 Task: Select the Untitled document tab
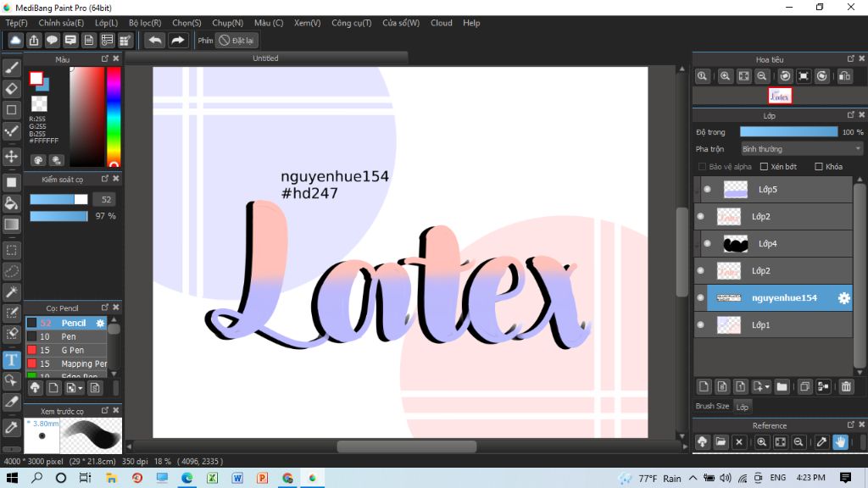click(x=265, y=58)
